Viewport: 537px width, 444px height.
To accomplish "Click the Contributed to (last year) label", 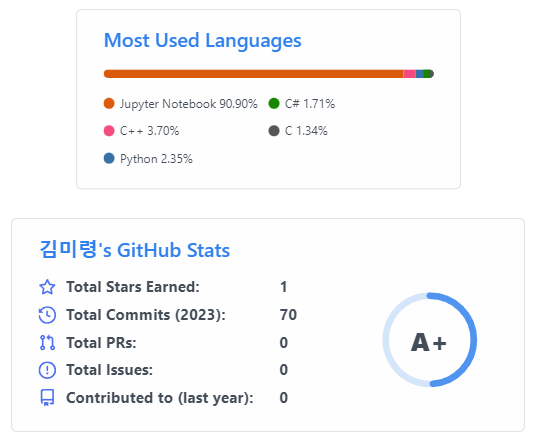I will coord(160,398).
